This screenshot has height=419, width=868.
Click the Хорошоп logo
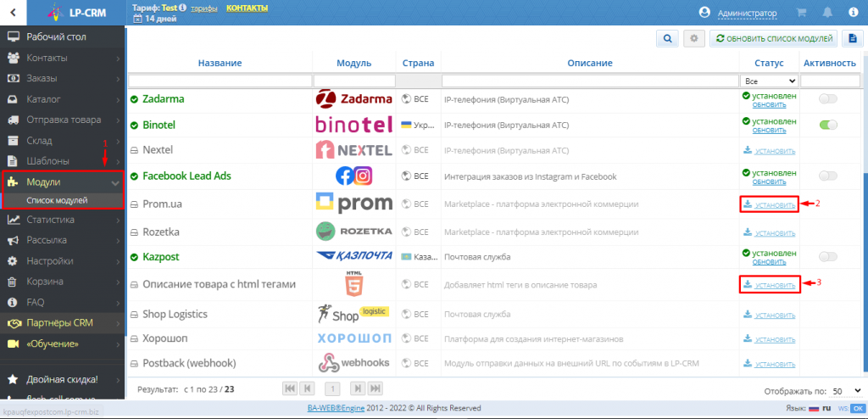click(353, 338)
